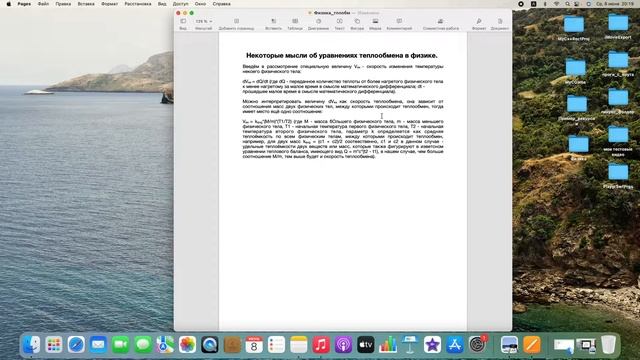Open the Вставить (Insert) toolbar menu
640x360 pixels.
pos(273,24)
